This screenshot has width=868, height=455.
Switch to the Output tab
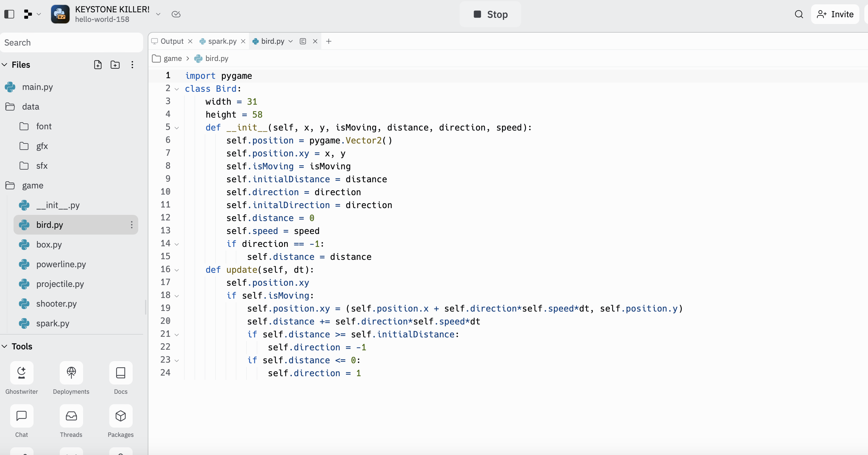point(171,41)
